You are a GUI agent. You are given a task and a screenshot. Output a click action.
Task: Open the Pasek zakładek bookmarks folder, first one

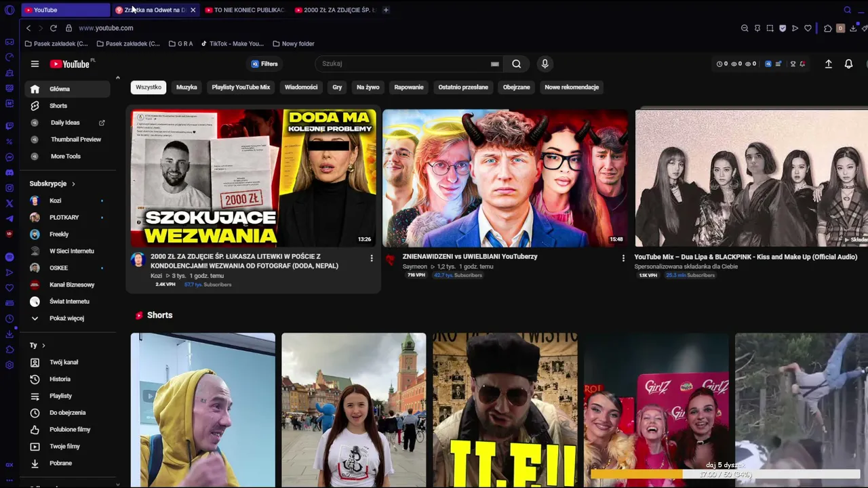tap(56, 44)
